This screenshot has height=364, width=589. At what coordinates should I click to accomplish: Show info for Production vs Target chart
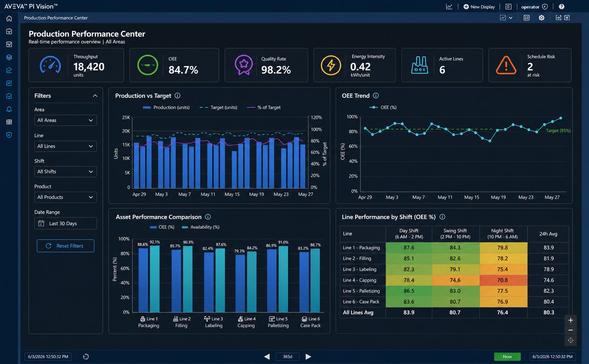point(178,96)
